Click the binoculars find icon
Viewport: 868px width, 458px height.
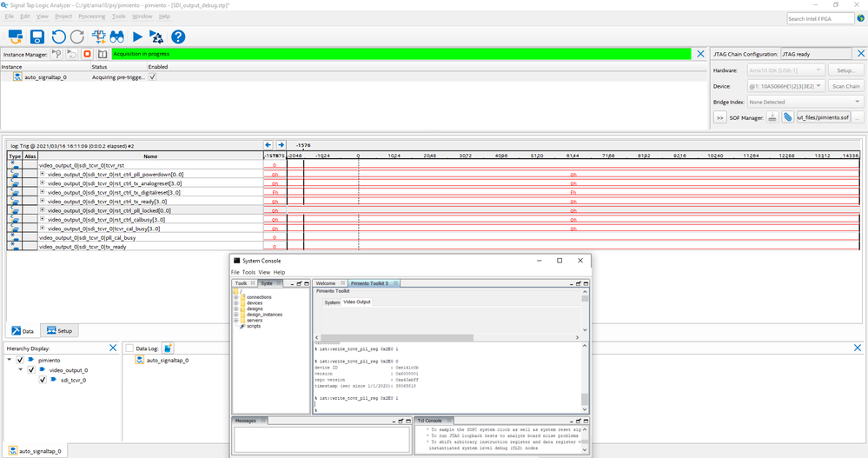(116, 37)
